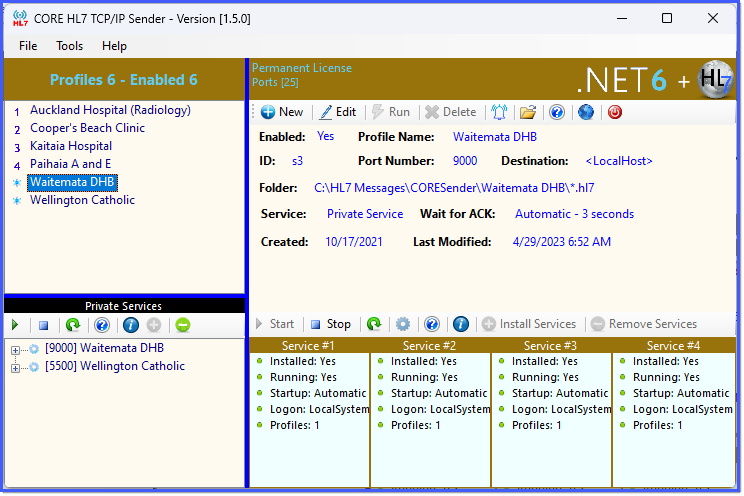Click the star icon beside Wellington Catholic
This screenshot has width=744, height=496.
(17, 201)
